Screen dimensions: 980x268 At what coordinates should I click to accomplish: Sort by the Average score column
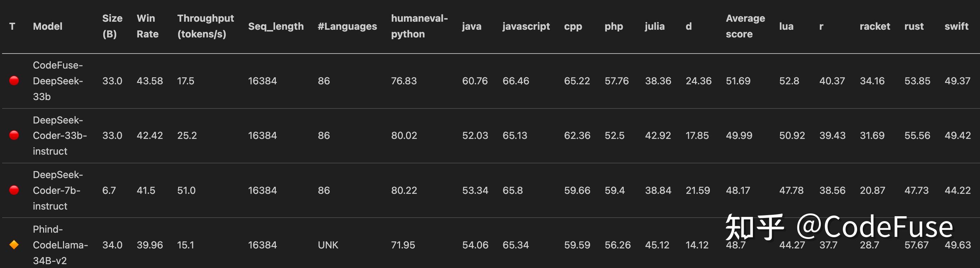pos(745,26)
